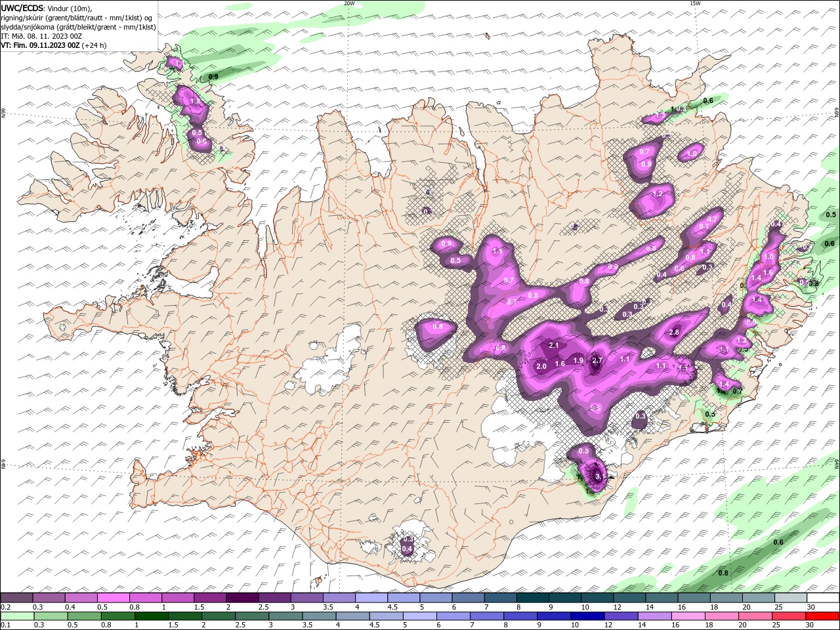Click the 2.0 snowfall value on the map
The height and width of the screenshot is (630, 840).
tap(541, 366)
